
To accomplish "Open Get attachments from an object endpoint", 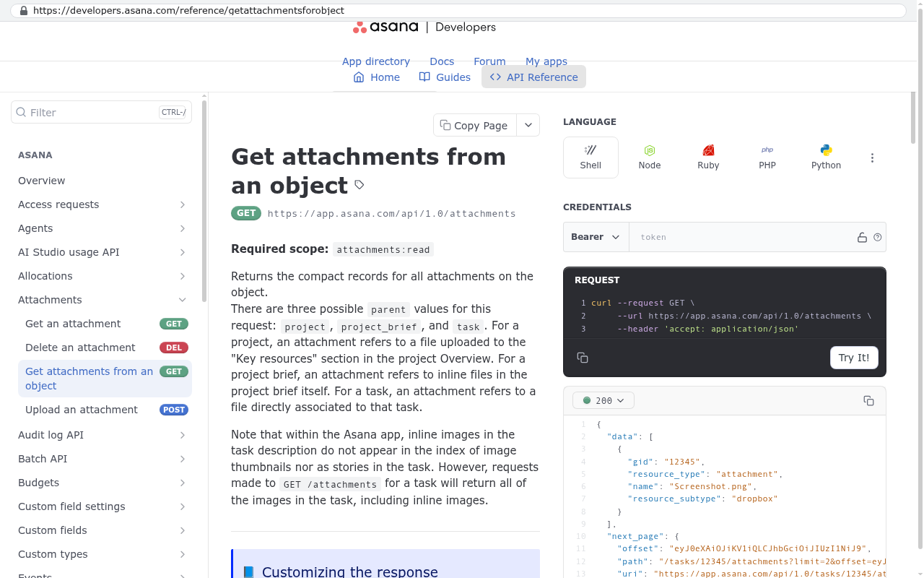I will [105, 379].
